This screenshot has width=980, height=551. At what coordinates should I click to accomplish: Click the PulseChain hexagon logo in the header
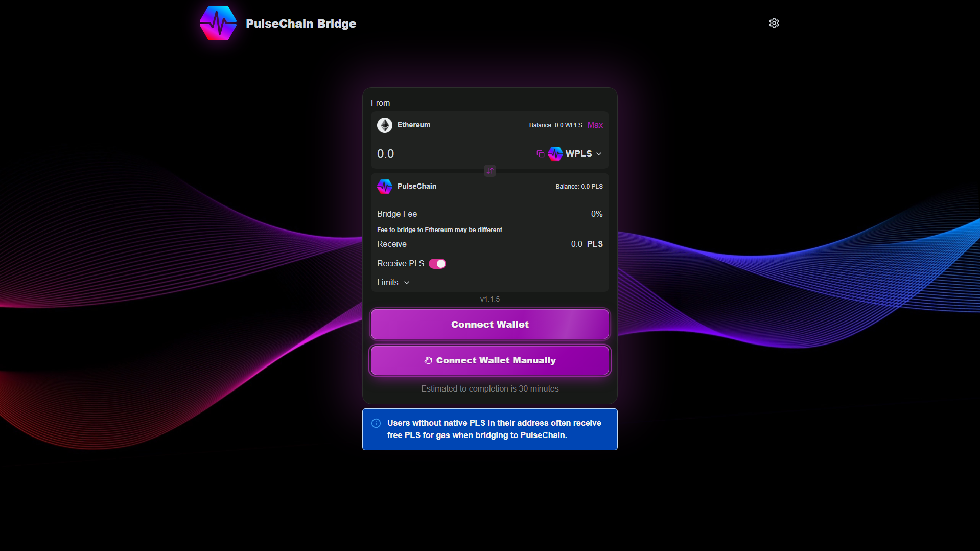[218, 23]
